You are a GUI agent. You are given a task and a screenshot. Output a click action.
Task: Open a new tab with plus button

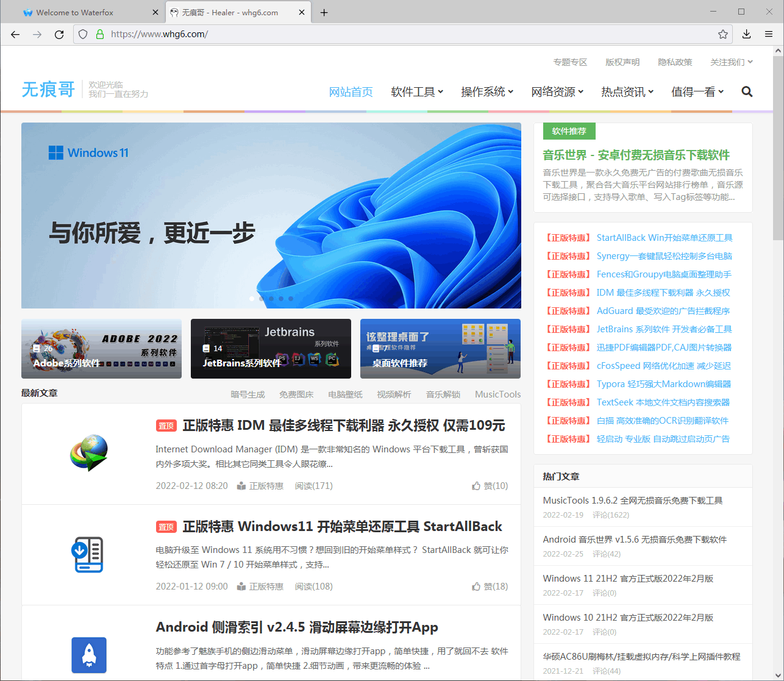click(x=324, y=12)
